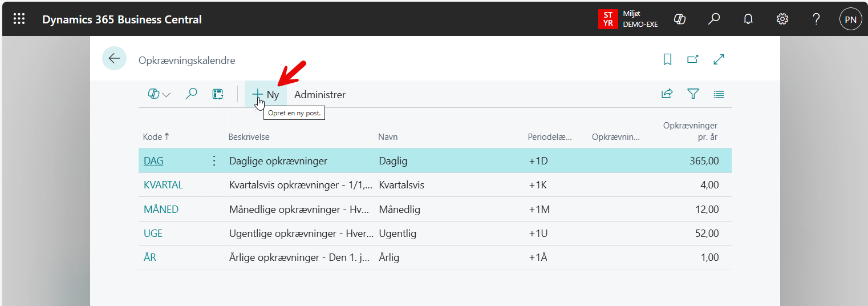The width and height of the screenshot is (868, 306).
Task: Open the app launcher waffle menu
Action: click(x=19, y=19)
